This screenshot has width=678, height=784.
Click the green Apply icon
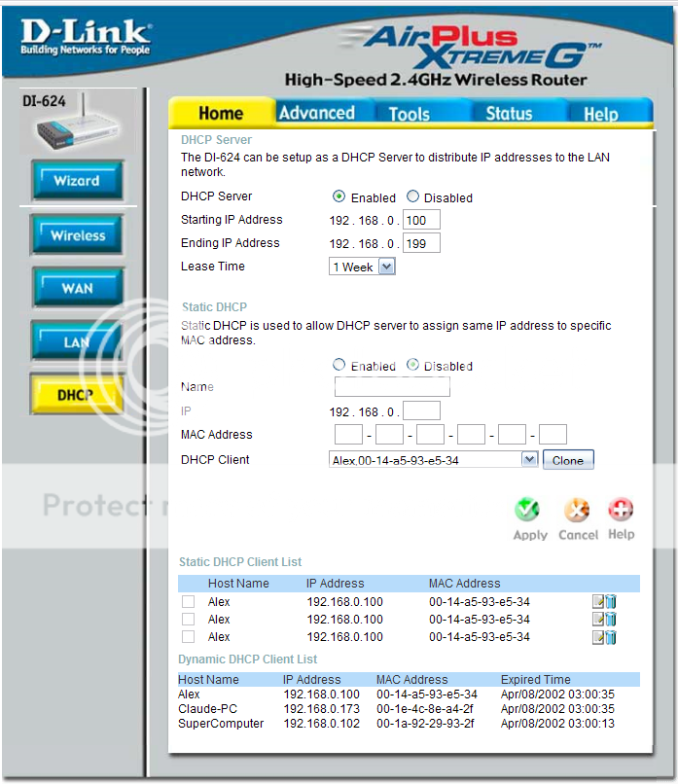coord(527,511)
